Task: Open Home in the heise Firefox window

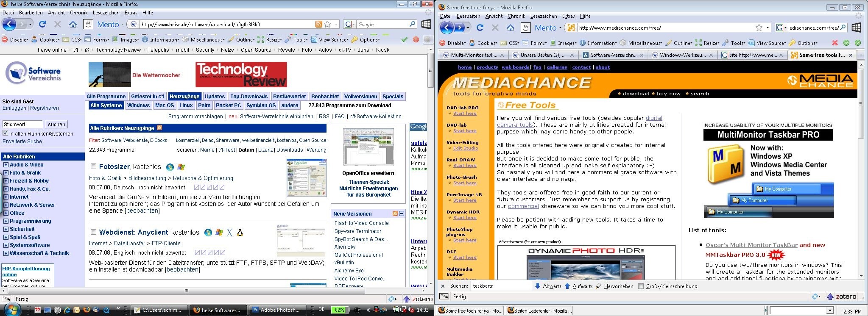Action: tap(73, 24)
